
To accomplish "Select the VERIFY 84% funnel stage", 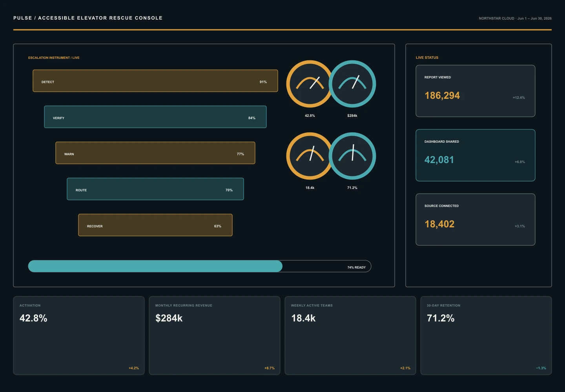I will (x=155, y=117).
